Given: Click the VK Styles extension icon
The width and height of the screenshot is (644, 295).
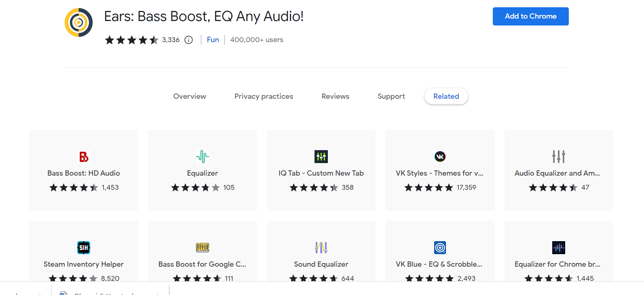Looking at the screenshot, I should pos(440,157).
